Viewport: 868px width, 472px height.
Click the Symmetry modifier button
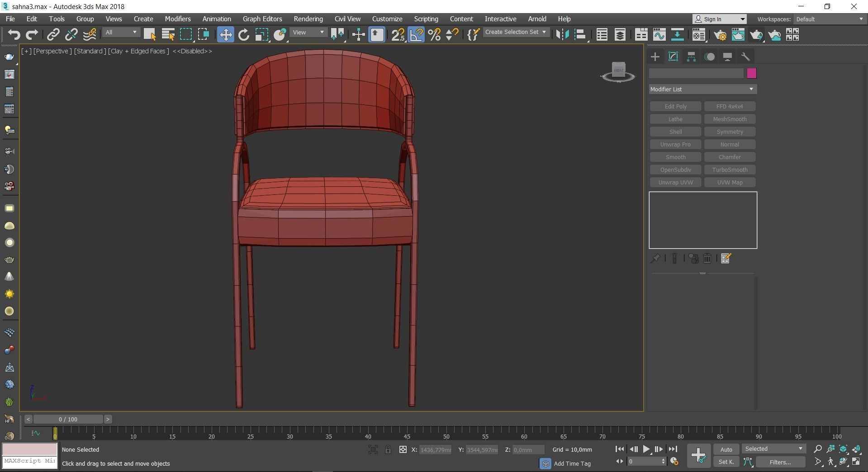tap(730, 132)
